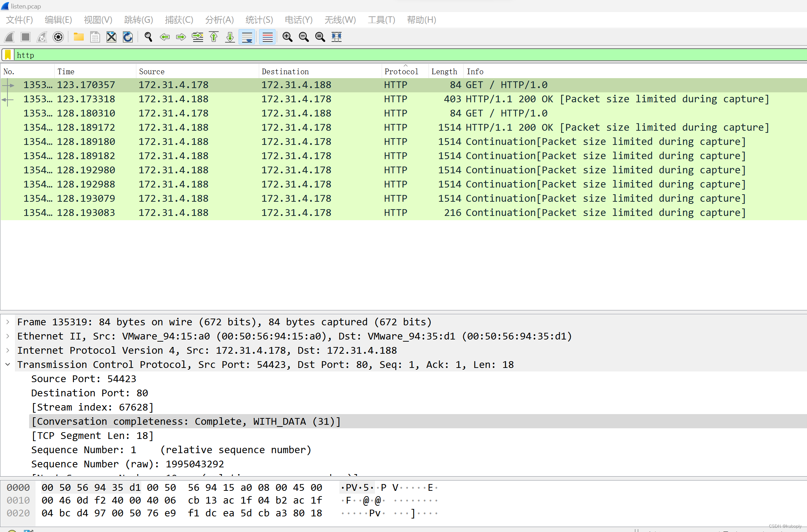Toggle packet list colorization
Screen dimensions: 807x532
(267, 37)
